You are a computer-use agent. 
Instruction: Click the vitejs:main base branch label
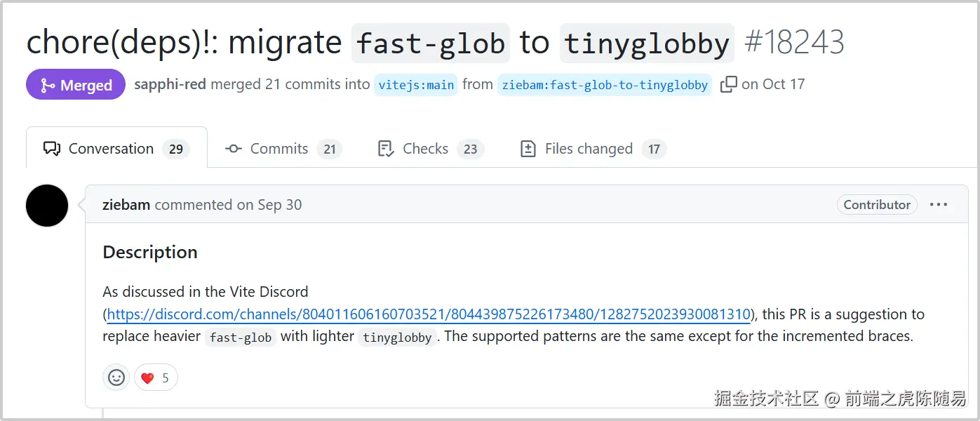416,85
